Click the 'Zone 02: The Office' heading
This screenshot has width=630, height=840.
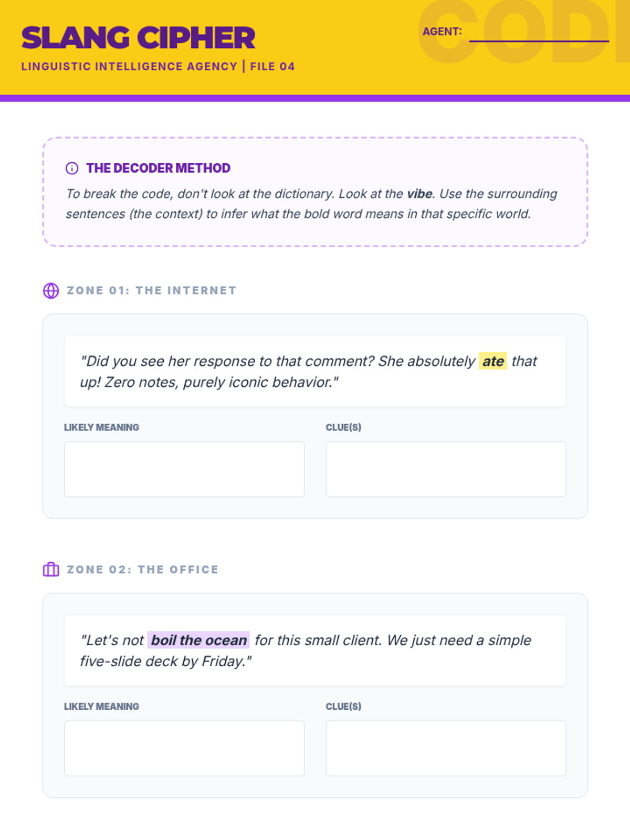point(142,570)
